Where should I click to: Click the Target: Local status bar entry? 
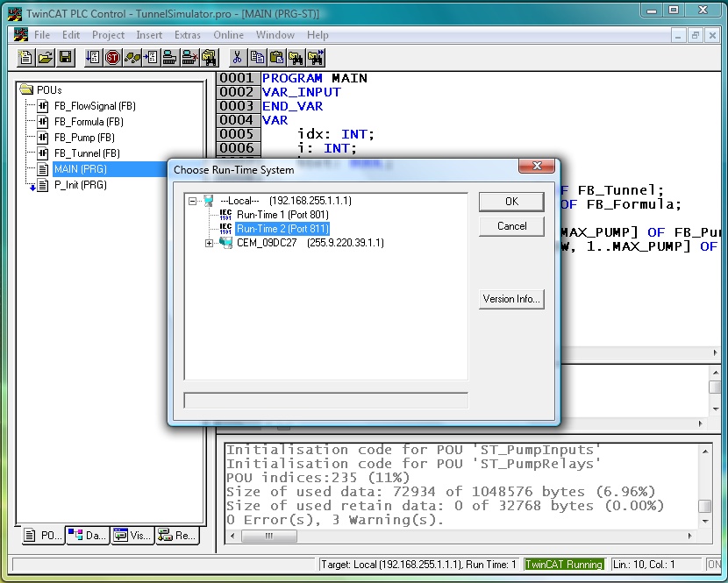click(x=418, y=565)
